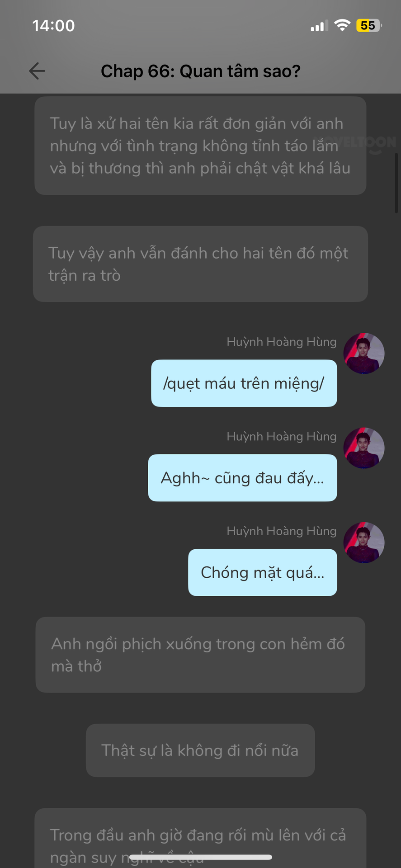
Task: Open avatar beside "Aghh~ cũng đau đấy..." message
Action: tap(364, 448)
